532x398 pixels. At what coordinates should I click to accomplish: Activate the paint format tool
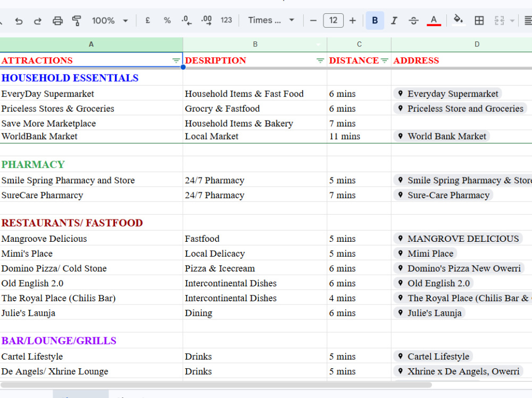pyautogui.click(x=77, y=21)
